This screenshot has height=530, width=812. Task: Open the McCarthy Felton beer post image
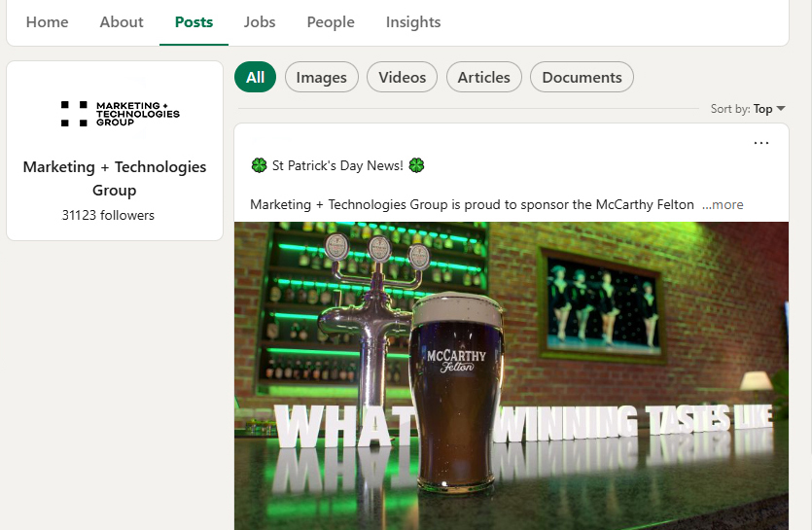click(x=512, y=375)
